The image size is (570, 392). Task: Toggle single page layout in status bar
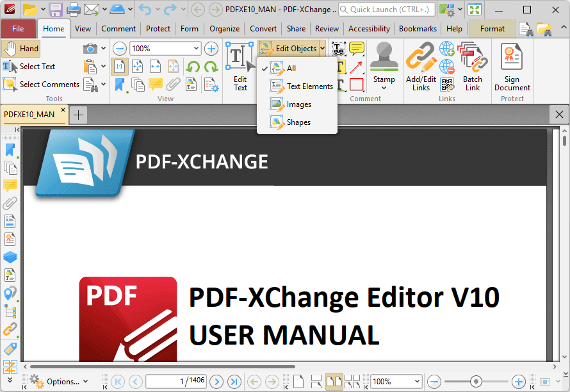(298, 382)
